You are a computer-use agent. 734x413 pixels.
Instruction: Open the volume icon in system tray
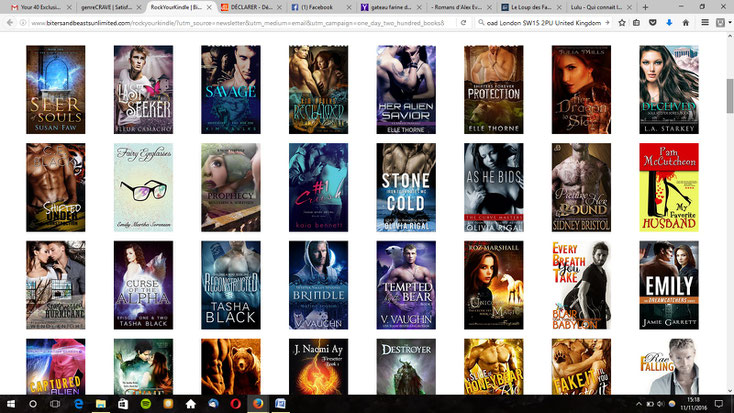coord(661,404)
